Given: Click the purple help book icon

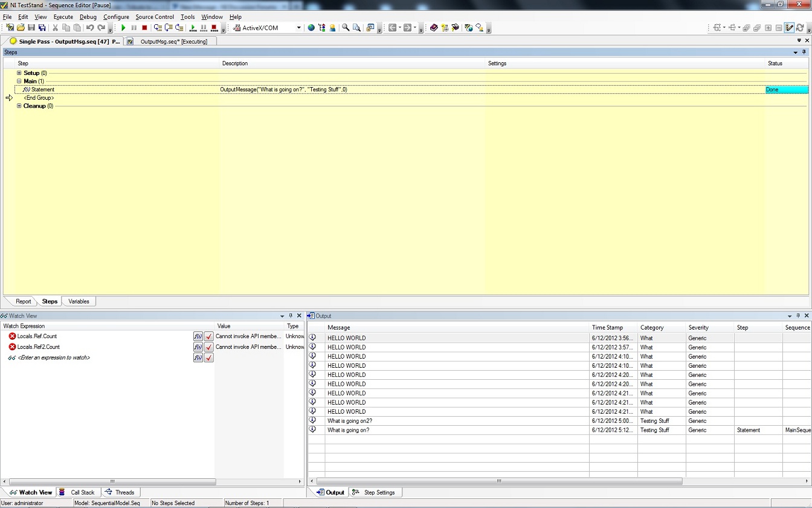Looking at the screenshot, I should [433, 28].
